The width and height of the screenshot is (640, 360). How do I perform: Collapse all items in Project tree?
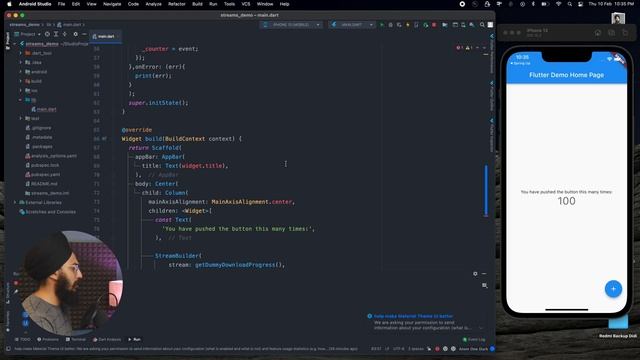click(x=64, y=34)
